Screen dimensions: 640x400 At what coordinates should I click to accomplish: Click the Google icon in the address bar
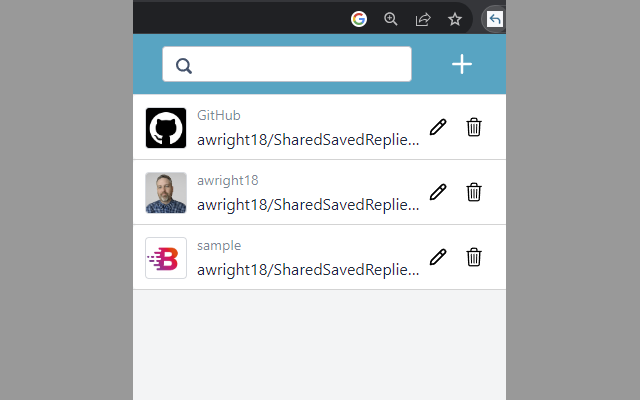359,19
